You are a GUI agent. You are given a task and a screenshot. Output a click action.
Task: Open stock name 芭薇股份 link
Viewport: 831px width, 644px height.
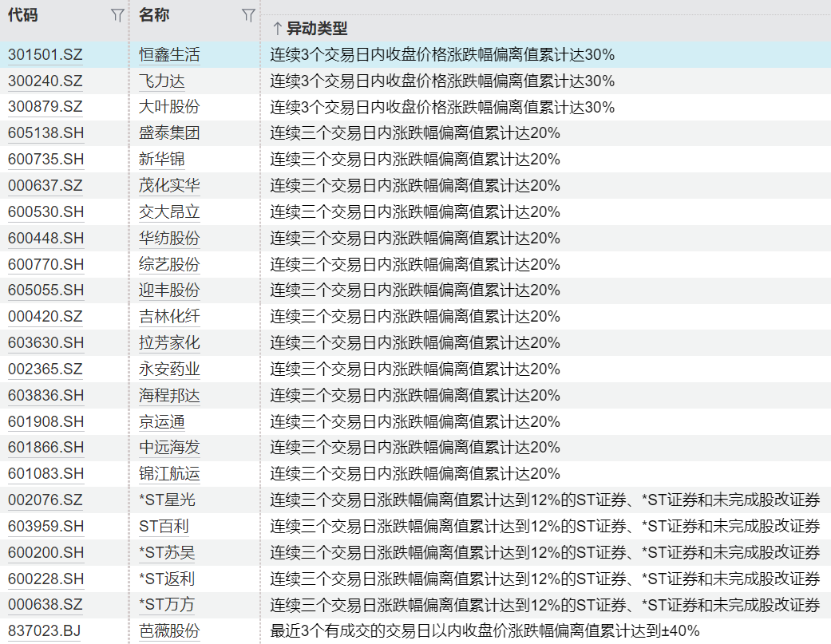point(169,630)
